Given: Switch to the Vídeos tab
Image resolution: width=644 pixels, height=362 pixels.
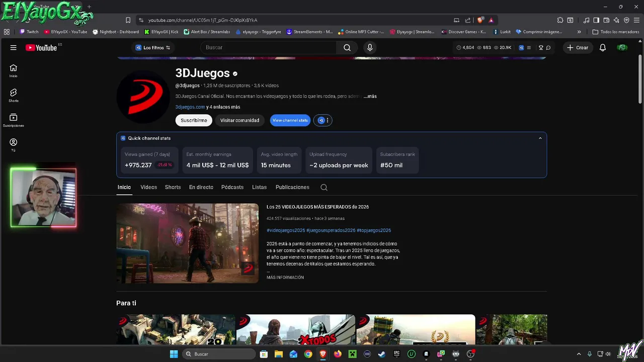Looking at the screenshot, I should click(148, 187).
